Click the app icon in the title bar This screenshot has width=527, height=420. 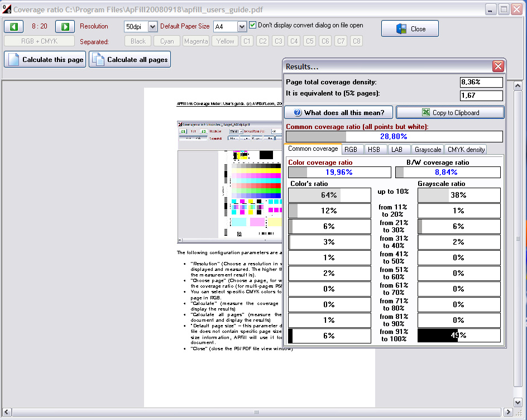pos(6,9)
